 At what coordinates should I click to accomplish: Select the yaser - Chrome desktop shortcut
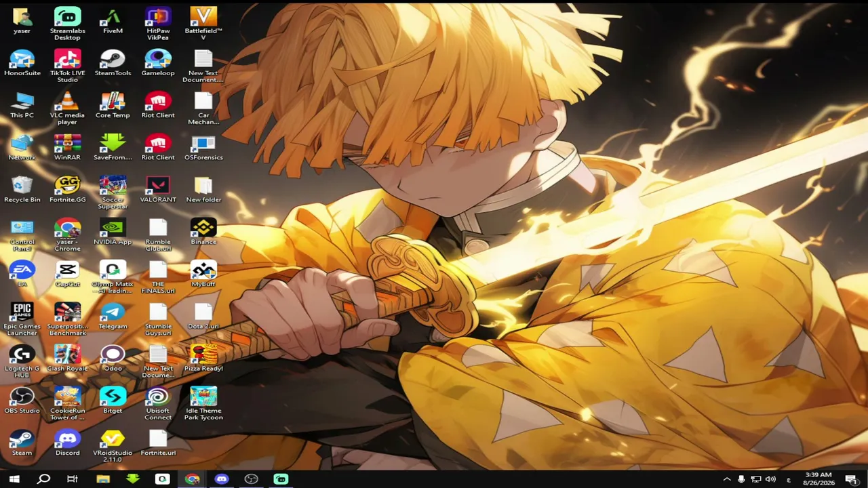pos(67,235)
